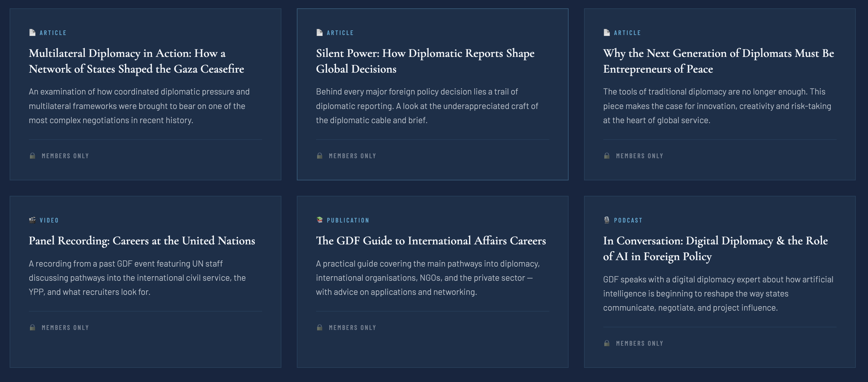Click the PUBLICATION category label
This screenshot has height=382, width=868.
click(348, 220)
